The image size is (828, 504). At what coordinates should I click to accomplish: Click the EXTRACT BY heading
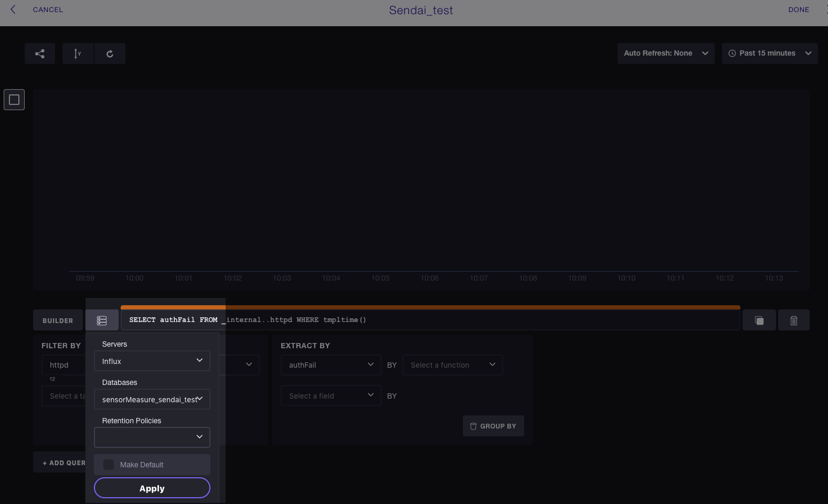[x=305, y=346]
